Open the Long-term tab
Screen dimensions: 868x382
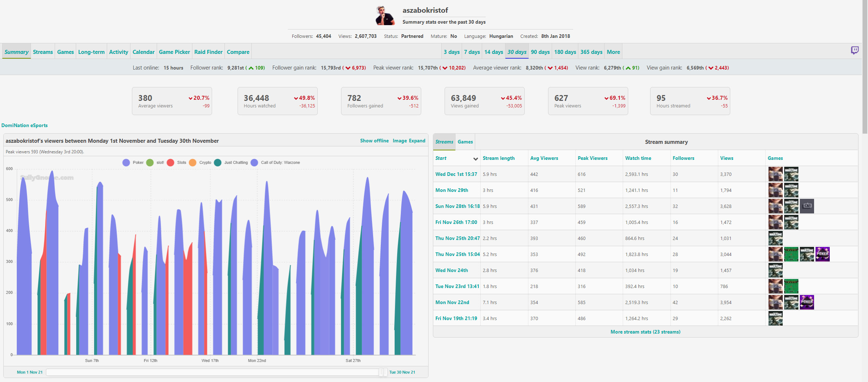91,52
